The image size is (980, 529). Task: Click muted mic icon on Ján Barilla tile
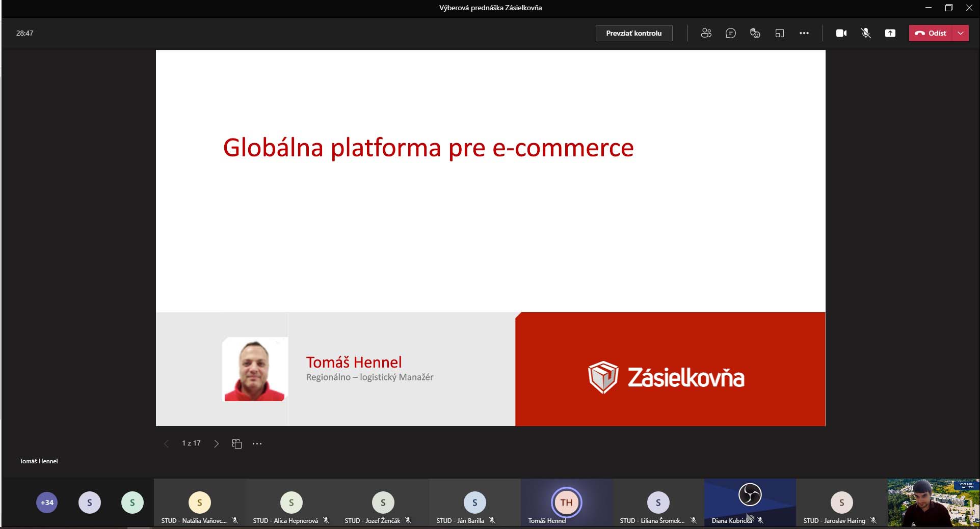tap(492, 520)
